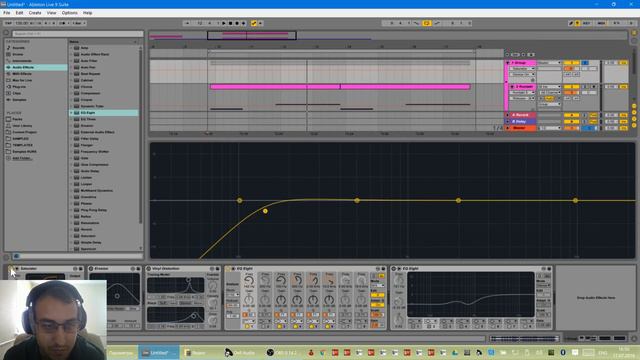The height and width of the screenshot is (360, 640).
Task: Select the 2 Kontakt track header
Action: click(524, 87)
